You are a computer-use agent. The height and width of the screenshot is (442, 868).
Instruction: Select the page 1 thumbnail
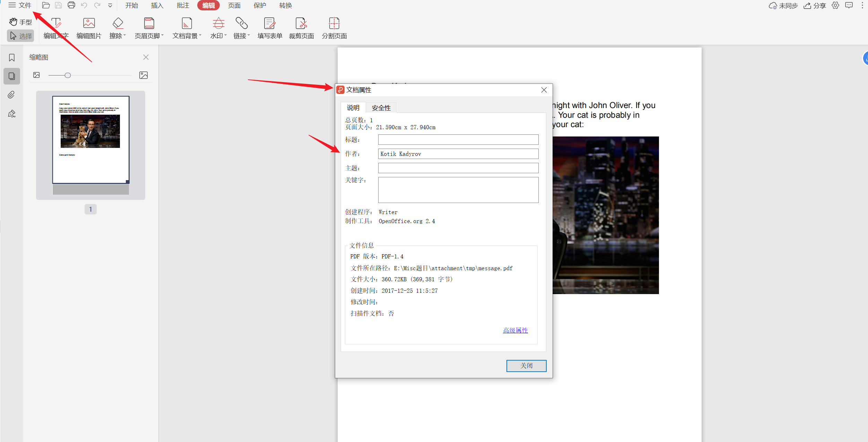click(x=91, y=140)
